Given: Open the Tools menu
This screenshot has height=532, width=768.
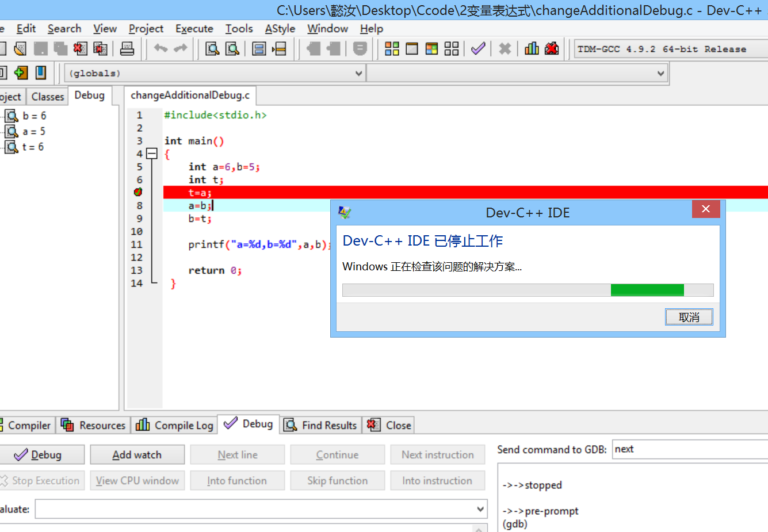Looking at the screenshot, I should [x=239, y=28].
